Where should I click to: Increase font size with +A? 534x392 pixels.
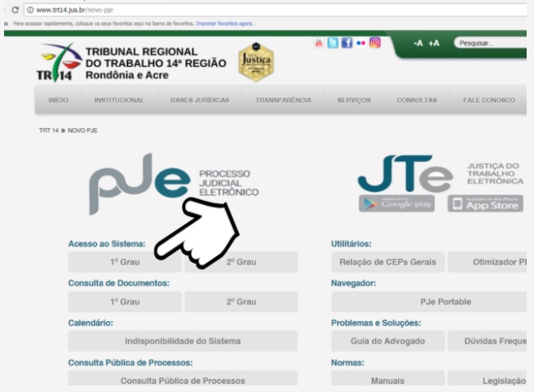tap(434, 43)
